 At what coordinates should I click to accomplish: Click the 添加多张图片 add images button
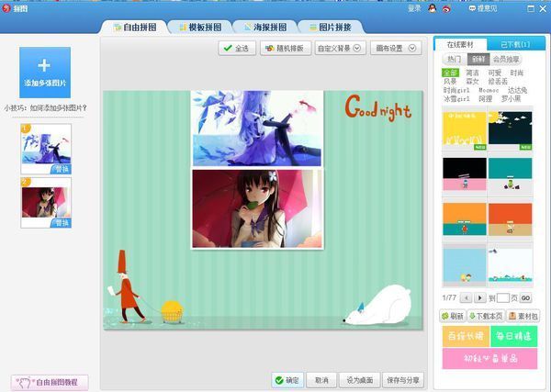point(45,73)
